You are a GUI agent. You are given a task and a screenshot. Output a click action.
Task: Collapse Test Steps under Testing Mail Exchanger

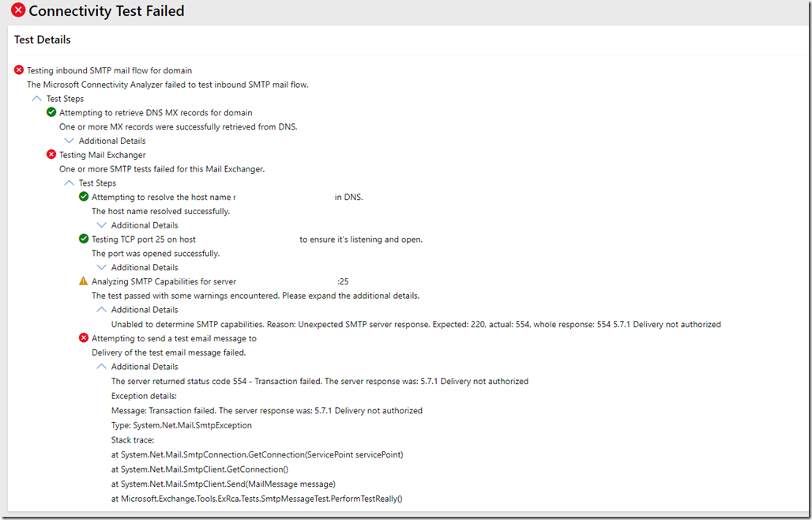[x=69, y=183]
